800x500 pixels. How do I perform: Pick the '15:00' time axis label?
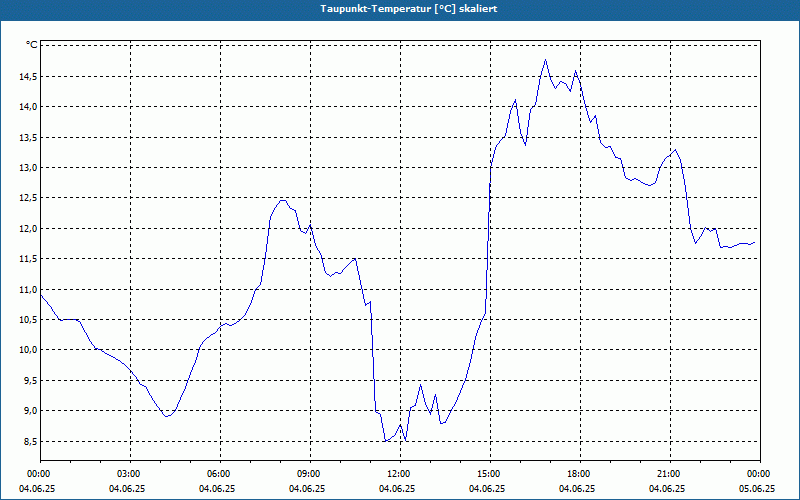488,474
